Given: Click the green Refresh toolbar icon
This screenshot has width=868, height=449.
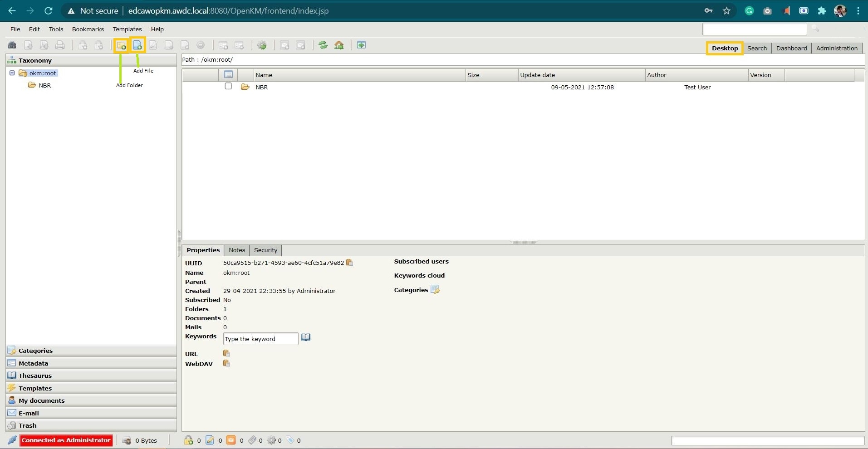Looking at the screenshot, I should click(323, 45).
